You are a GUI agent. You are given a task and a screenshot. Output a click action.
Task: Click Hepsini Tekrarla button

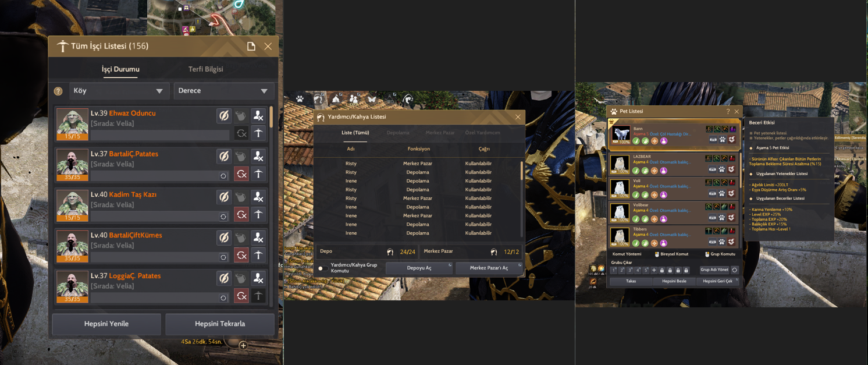click(x=220, y=324)
